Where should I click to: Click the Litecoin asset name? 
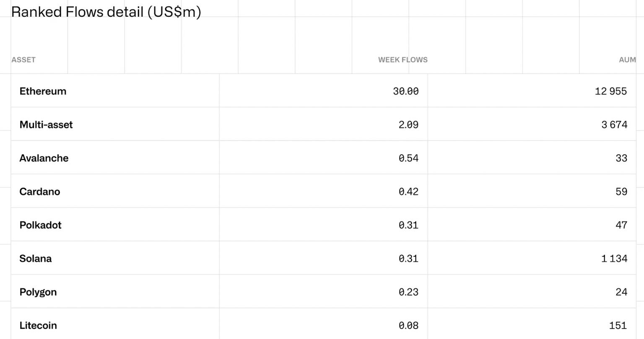(38, 326)
